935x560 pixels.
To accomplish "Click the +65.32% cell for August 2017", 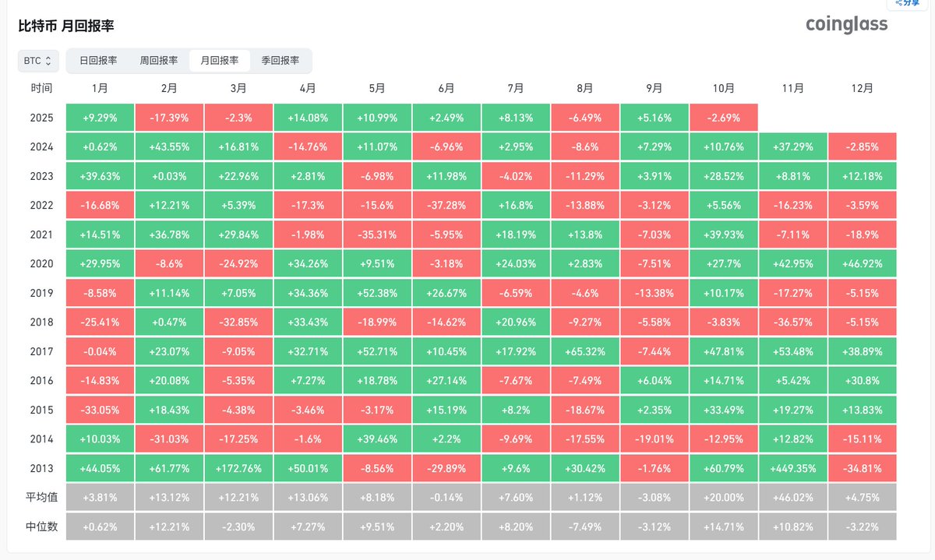I will point(585,350).
